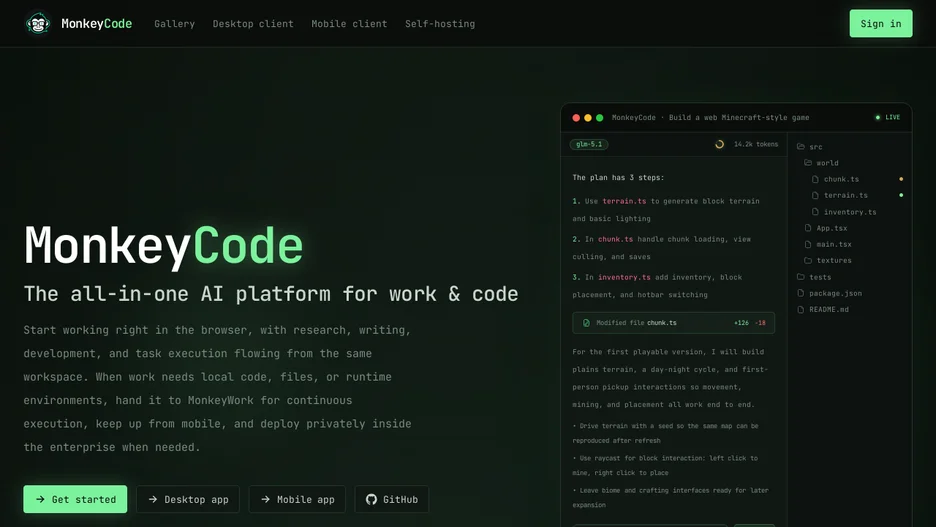The width and height of the screenshot is (936, 527).
Task: Open the Desktop client nav link
Action: click(x=253, y=24)
